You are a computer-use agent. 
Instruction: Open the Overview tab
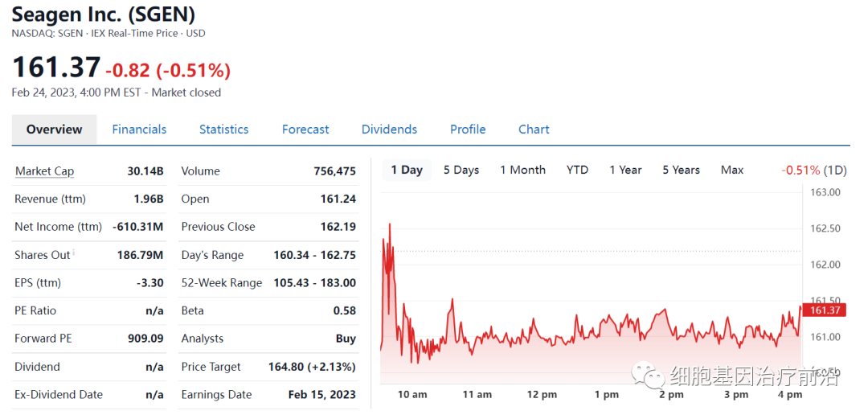click(54, 129)
